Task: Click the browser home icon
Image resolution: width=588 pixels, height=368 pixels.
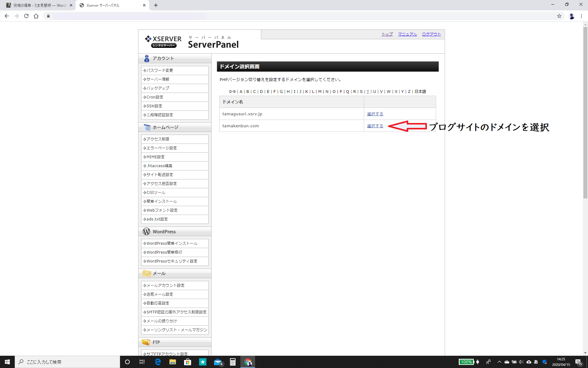Action: point(36,16)
